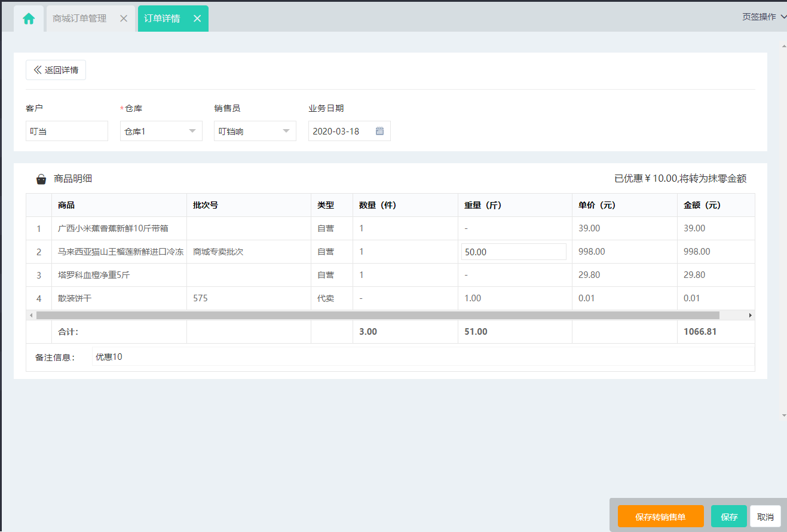Open the home tab icon
The width and height of the screenshot is (787, 532).
(29, 19)
